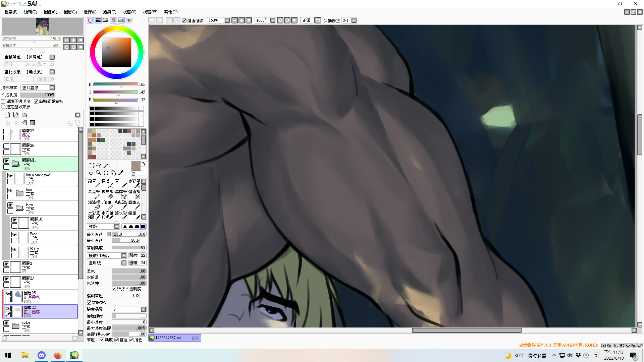Select the zoom magnifier tool

[98, 173]
